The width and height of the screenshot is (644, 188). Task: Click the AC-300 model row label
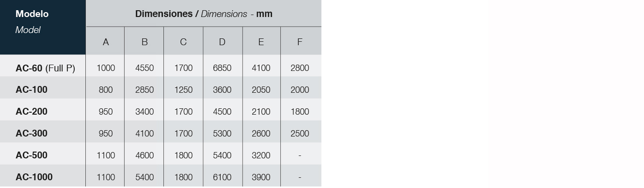[32, 134]
